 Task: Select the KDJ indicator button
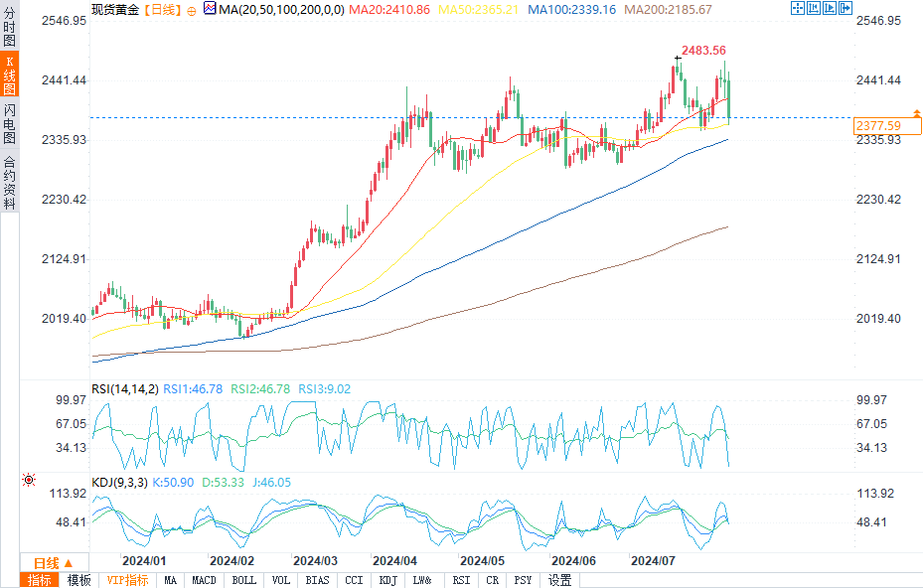[387, 580]
